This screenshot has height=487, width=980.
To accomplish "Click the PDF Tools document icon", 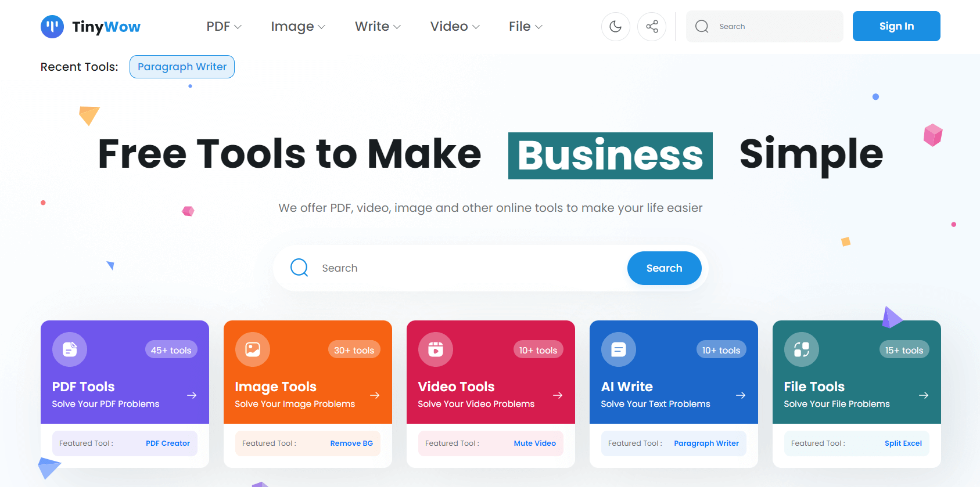I will [70, 349].
